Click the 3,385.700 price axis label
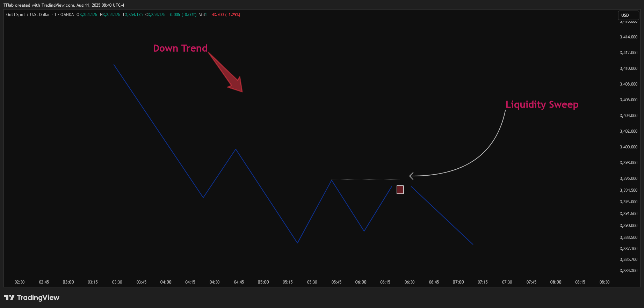The width and height of the screenshot is (644, 308). [x=629, y=259]
